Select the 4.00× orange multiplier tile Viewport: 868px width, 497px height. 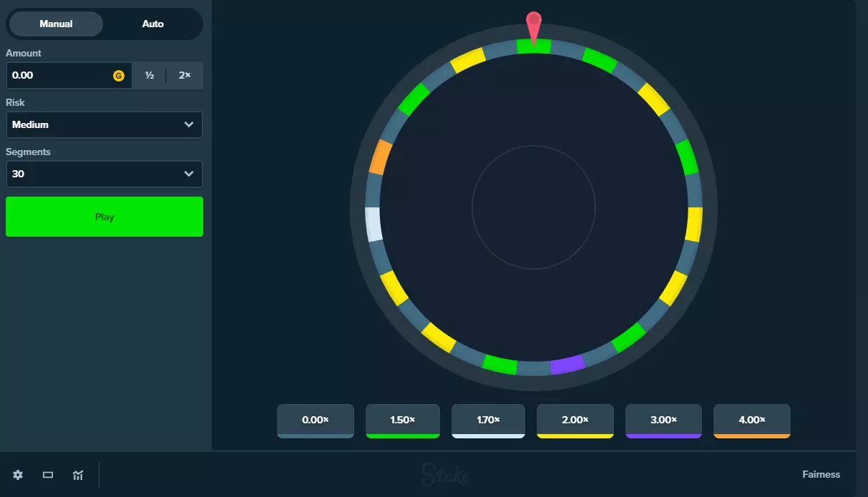(x=752, y=420)
